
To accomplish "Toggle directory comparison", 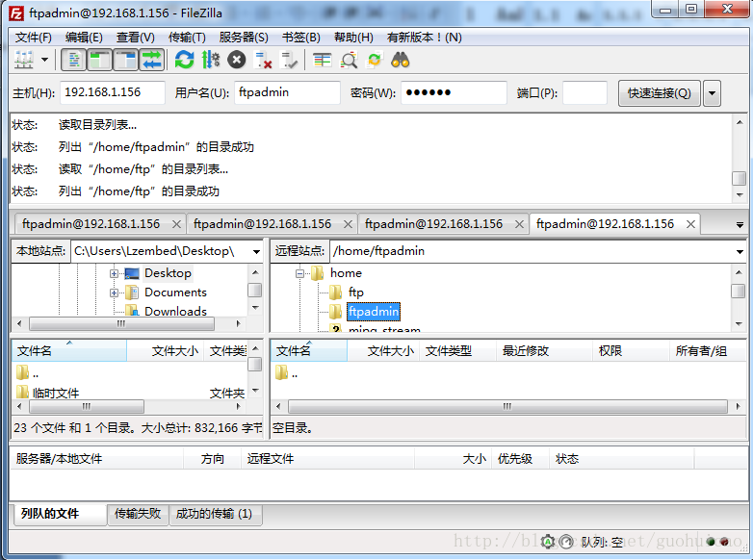I will [x=349, y=60].
